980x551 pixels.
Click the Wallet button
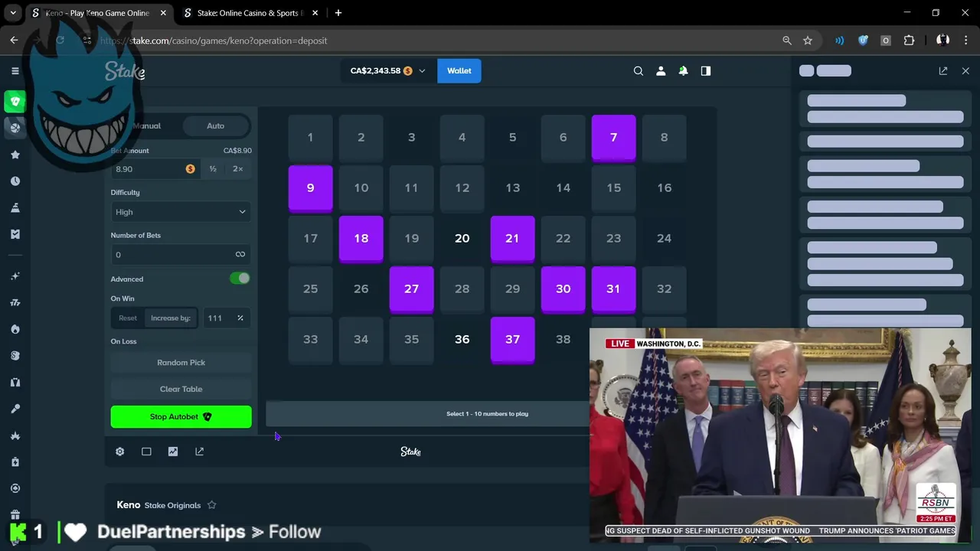click(x=459, y=70)
